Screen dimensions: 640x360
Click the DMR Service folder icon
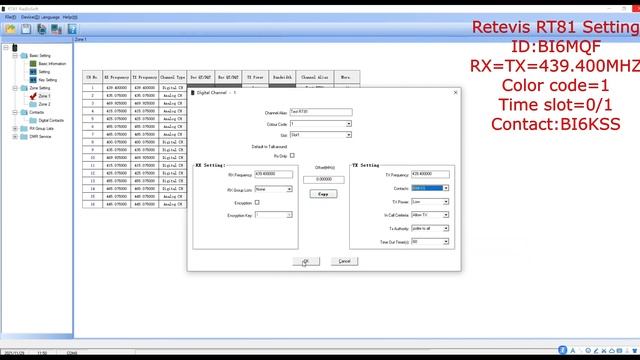[x=24, y=137]
